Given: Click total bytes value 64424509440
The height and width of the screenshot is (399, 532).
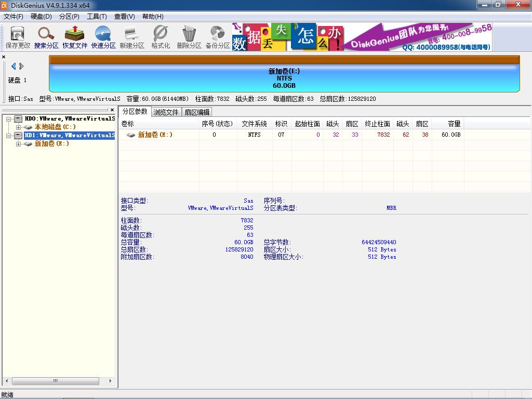Looking at the screenshot, I should 379,242.
